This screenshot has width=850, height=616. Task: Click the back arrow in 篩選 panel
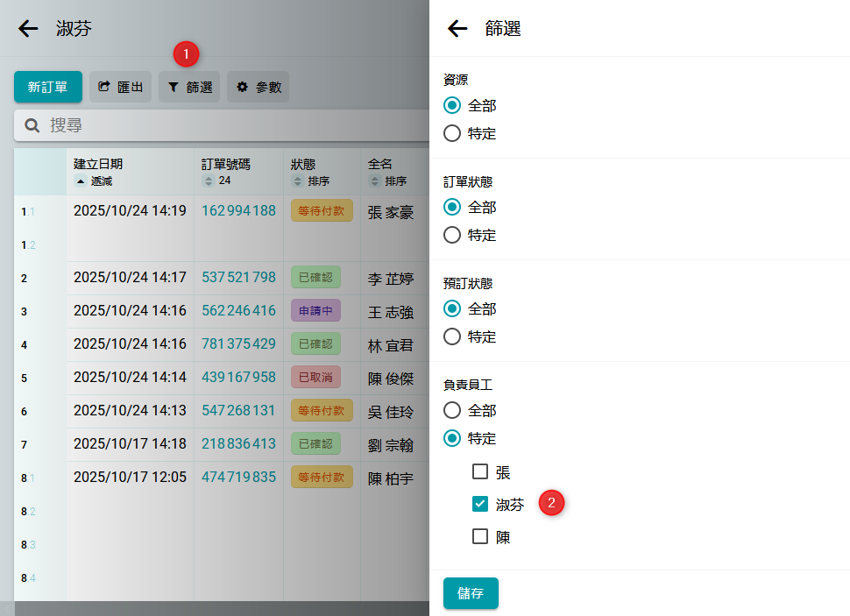pos(457,29)
